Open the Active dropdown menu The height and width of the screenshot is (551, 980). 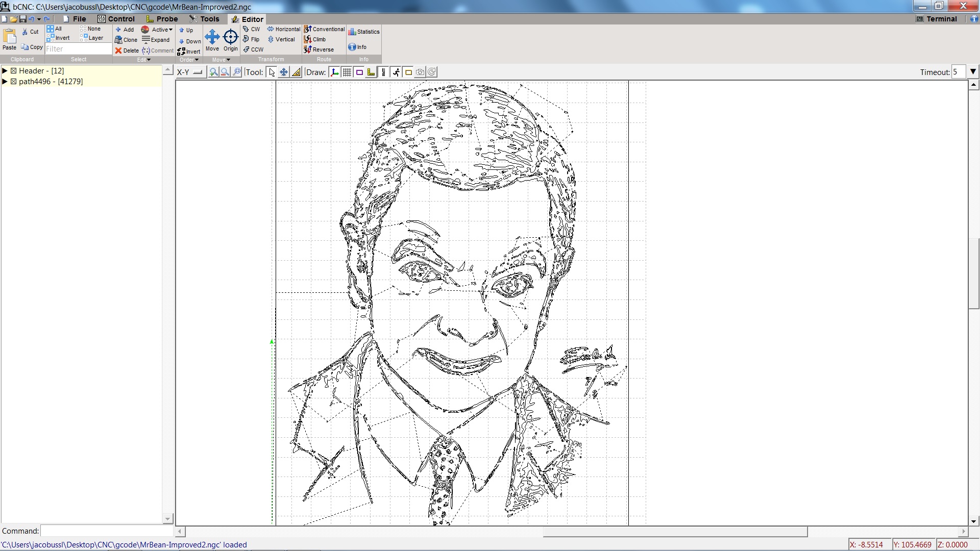[x=157, y=30]
